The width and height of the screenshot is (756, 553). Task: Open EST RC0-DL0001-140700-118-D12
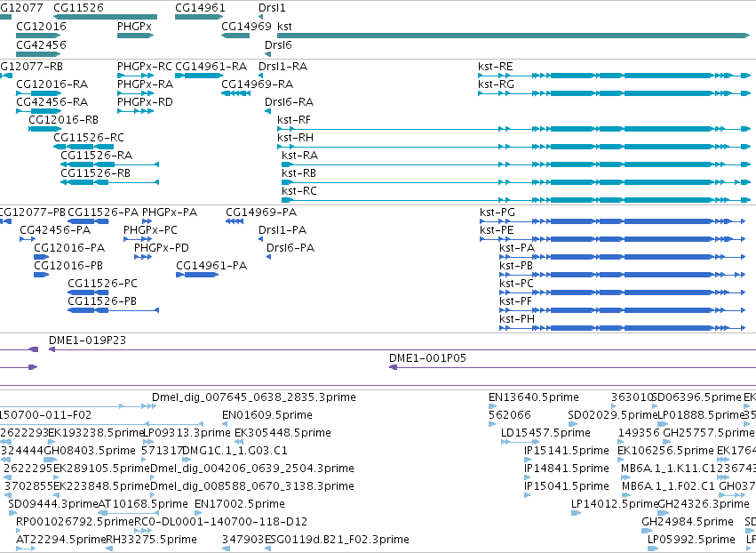pyautogui.click(x=221, y=522)
